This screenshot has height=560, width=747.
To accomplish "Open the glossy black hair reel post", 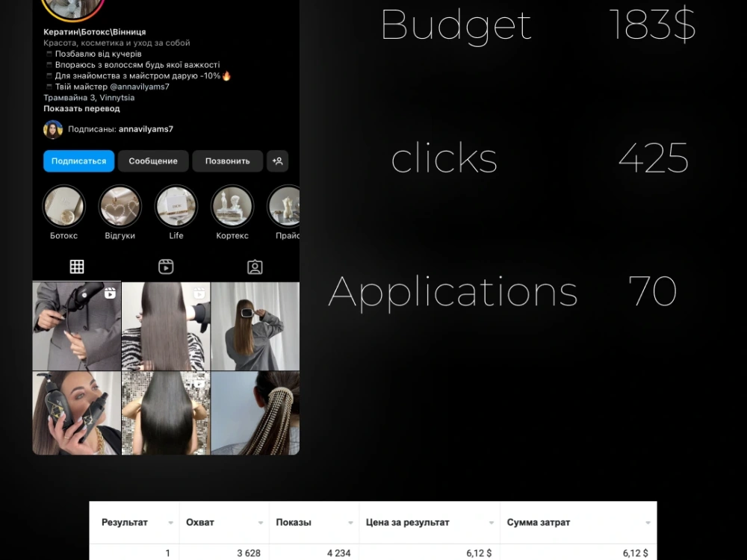I will coord(166,413).
